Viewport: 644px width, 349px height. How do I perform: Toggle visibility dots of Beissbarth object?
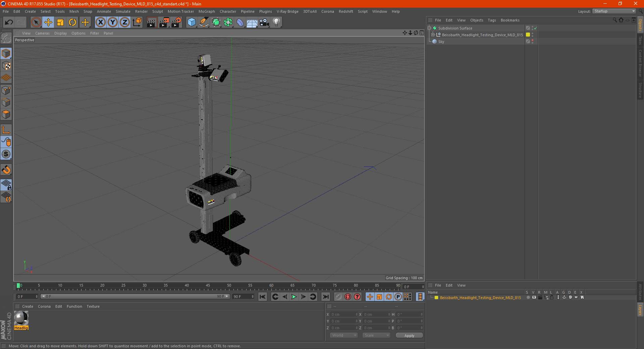tap(532, 35)
